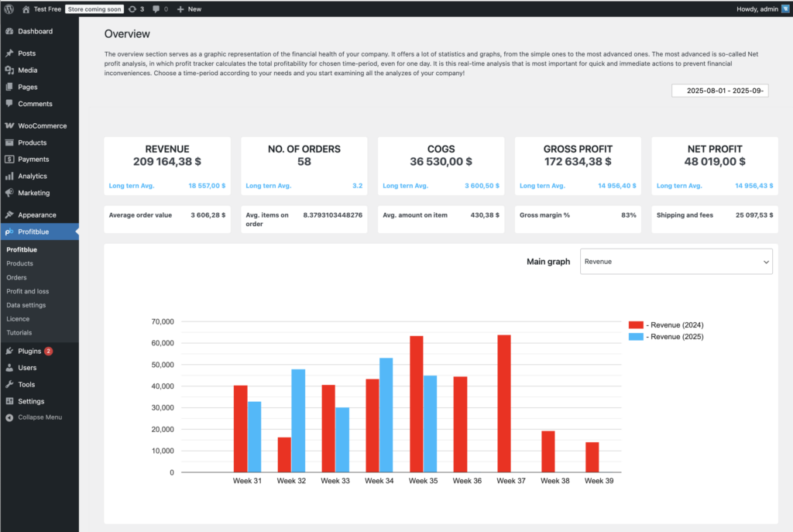Open the Tutorials link in sidebar
The width and height of the screenshot is (793, 532).
(x=19, y=332)
